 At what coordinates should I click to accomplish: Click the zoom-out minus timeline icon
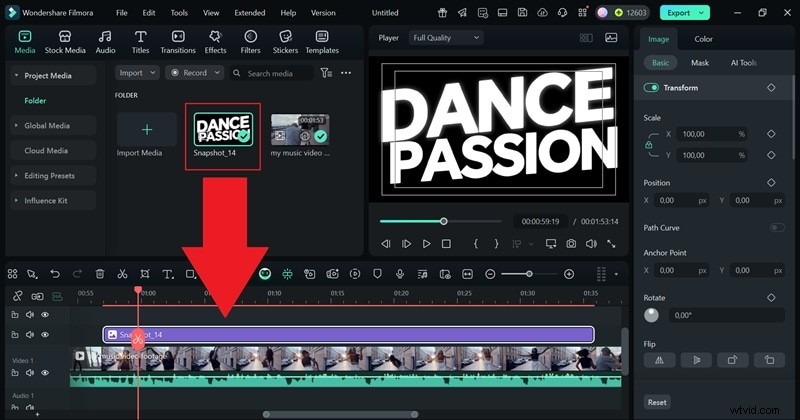point(490,274)
